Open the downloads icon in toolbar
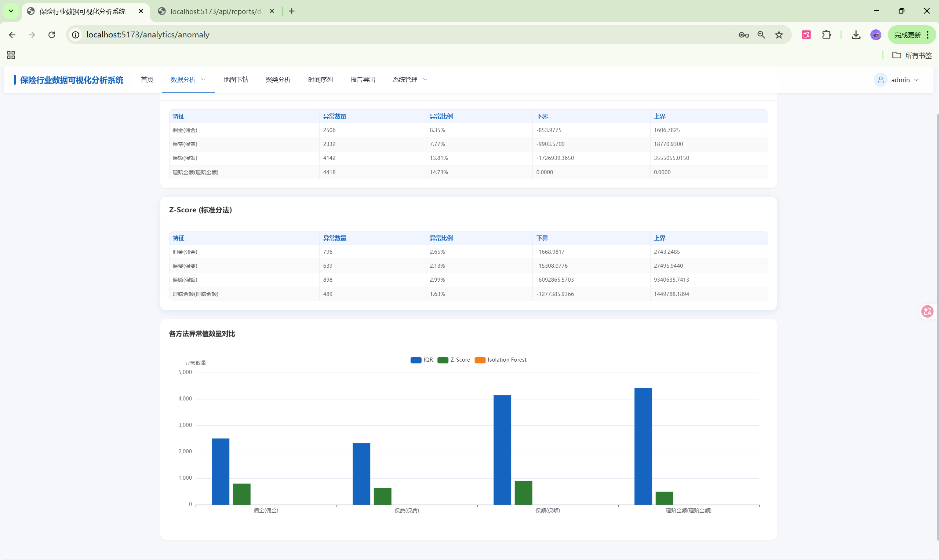 tap(856, 35)
